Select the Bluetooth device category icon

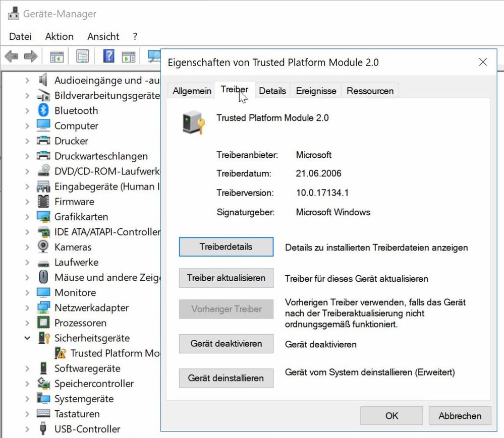tap(43, 110)
